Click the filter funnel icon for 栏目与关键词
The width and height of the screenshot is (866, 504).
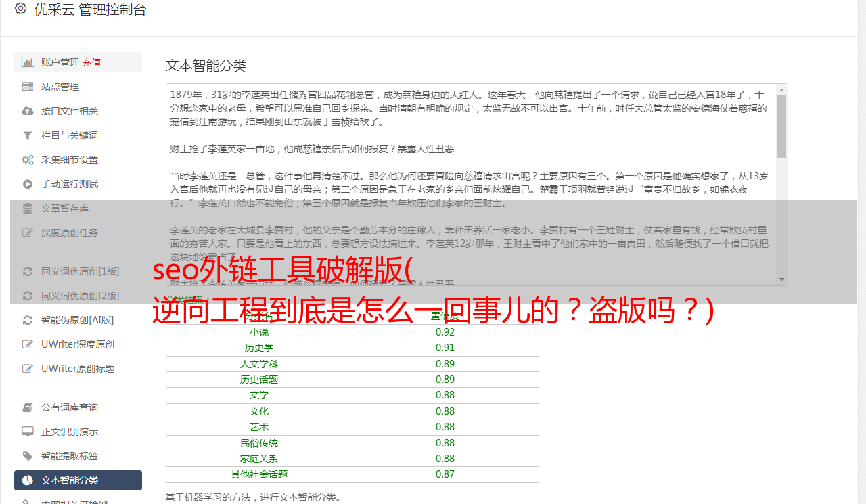click(x=28, y=135)
